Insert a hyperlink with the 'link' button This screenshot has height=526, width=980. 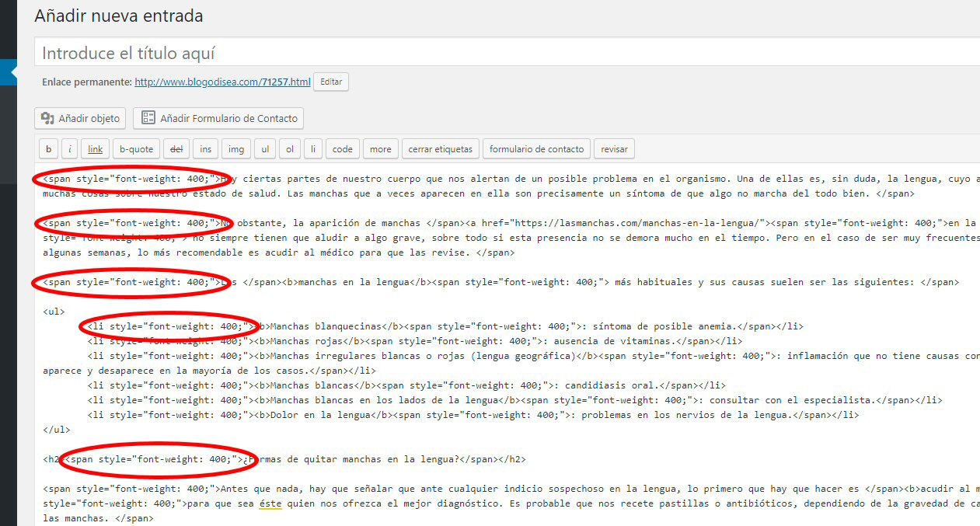[95, 149]
